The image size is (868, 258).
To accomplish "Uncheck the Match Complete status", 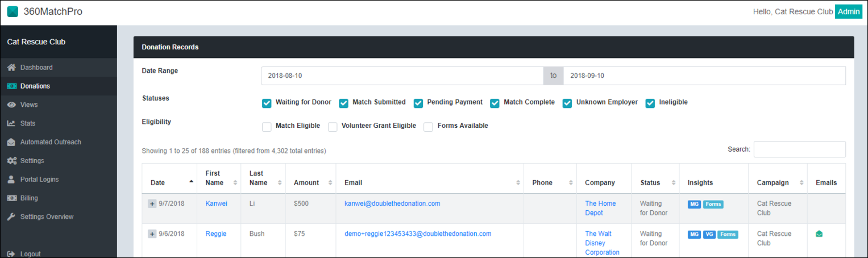I will point(495,103).
